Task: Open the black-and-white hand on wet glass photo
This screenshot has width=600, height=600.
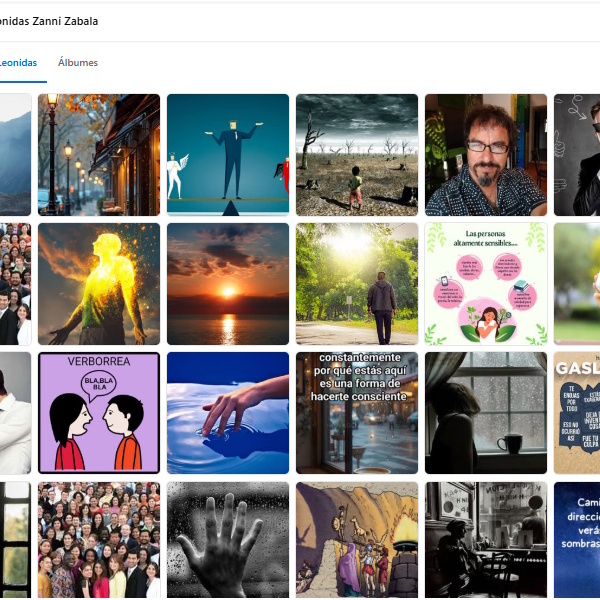Action: point(228,540)
